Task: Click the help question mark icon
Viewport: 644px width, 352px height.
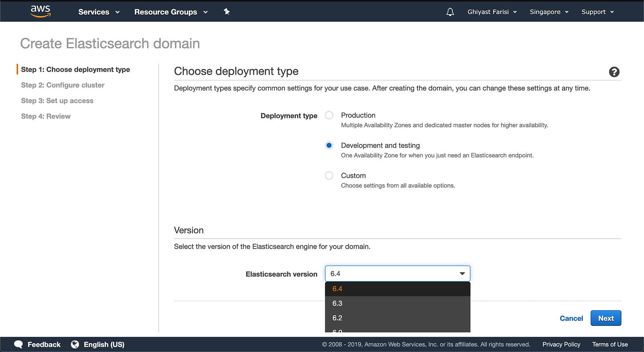Action: point(614,72)
